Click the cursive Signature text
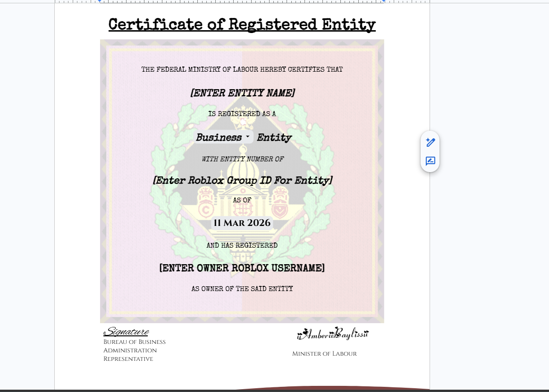 coord(126,332)
